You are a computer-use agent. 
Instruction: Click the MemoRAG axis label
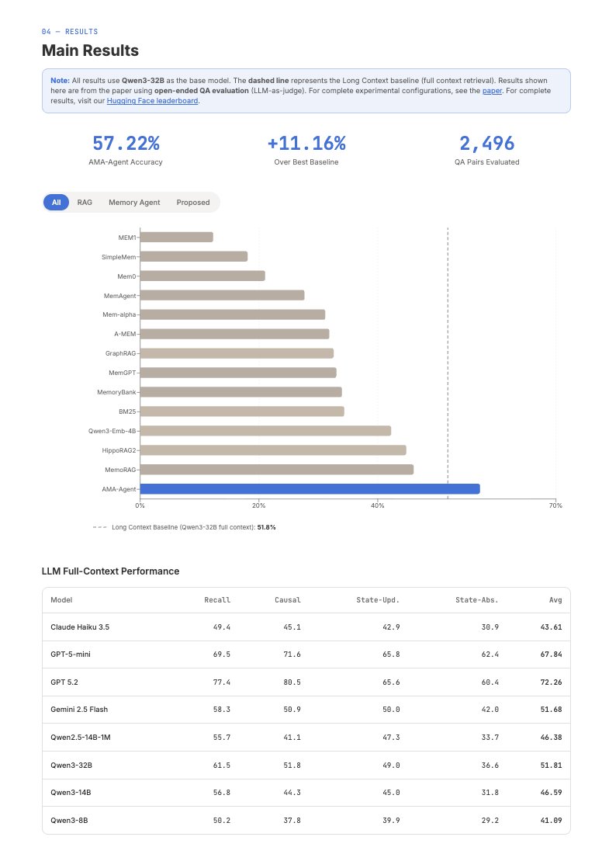[120, 470]
